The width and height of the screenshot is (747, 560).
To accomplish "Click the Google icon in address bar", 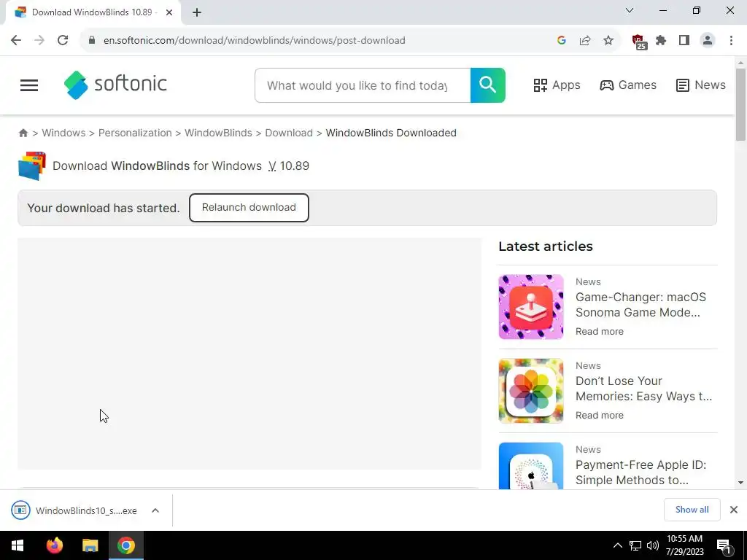I will [561, 41].
